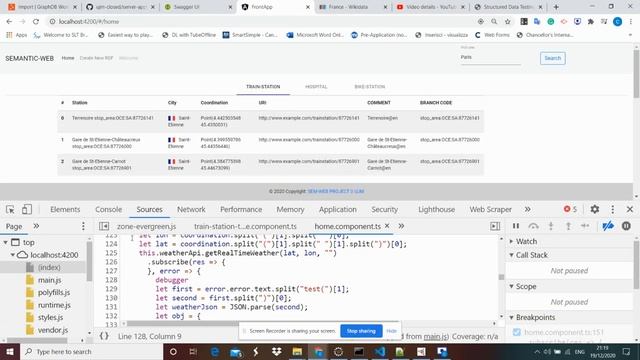Click the browser zoom magnifier icon
The height and width of the screenshot is (360, 640).
click(x=494, y=22)
